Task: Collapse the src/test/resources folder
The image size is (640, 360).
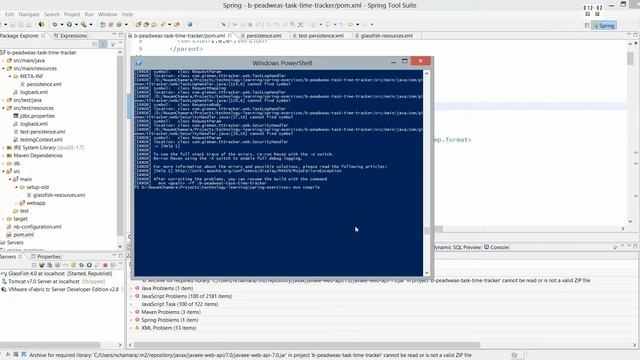Action: (x=3, y=108)
